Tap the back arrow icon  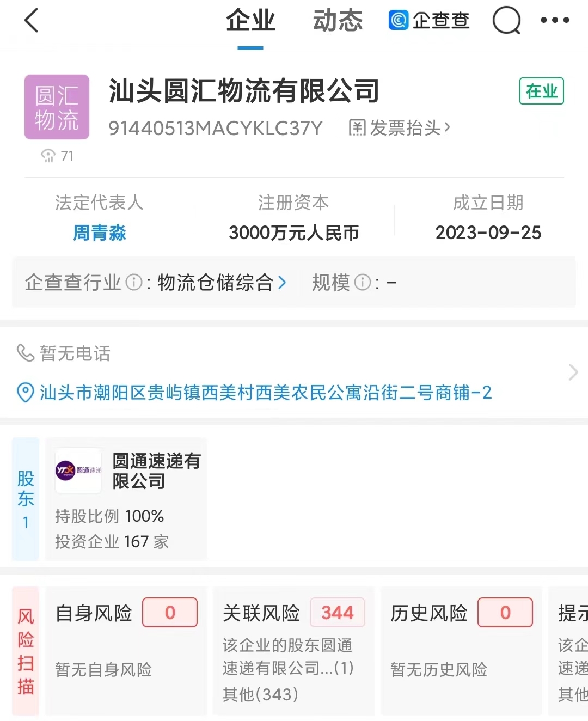32,21
